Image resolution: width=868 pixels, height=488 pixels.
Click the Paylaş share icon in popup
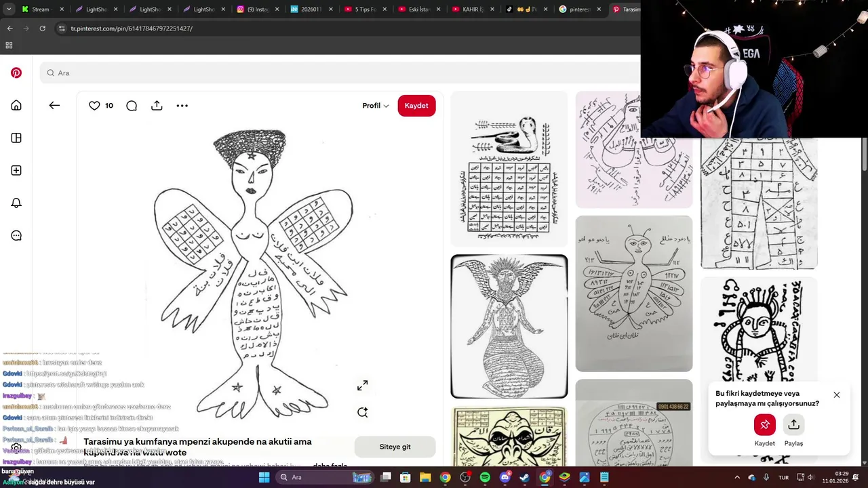coord(794,425)
